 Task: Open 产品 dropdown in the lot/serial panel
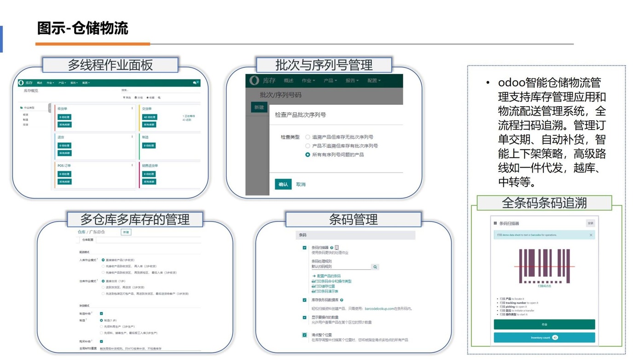point(330,80)
